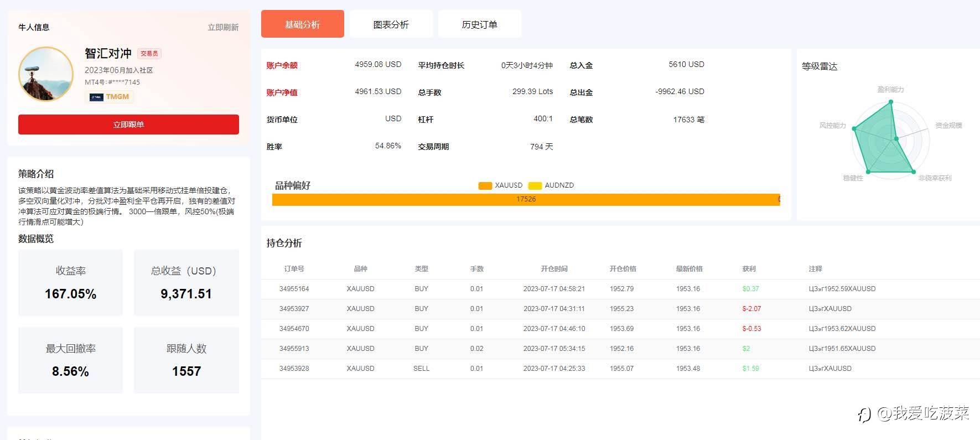Click the TMGM broker logo
The image size is (980, 440).
pos(110,97)
